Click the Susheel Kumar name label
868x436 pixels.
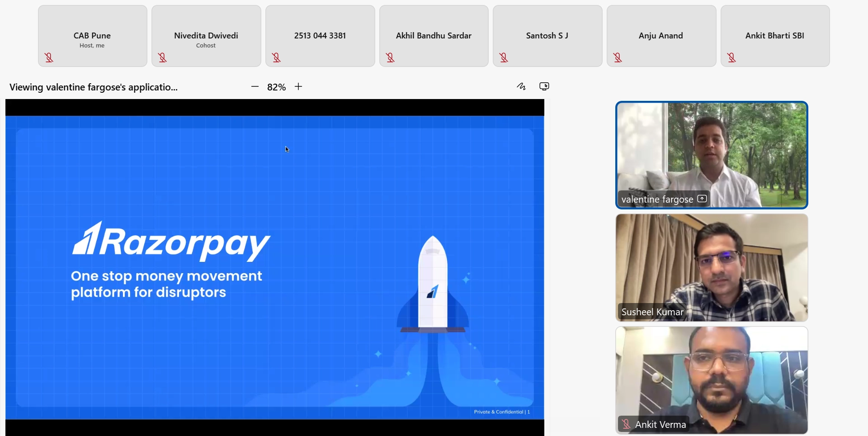pyautogui.click(x=652, y=312)
